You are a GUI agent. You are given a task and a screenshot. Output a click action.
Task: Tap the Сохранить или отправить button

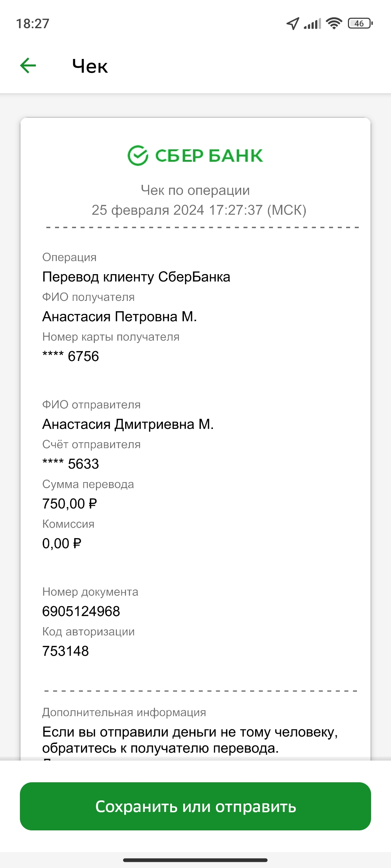pyautogui.click(x=195, y=806)
